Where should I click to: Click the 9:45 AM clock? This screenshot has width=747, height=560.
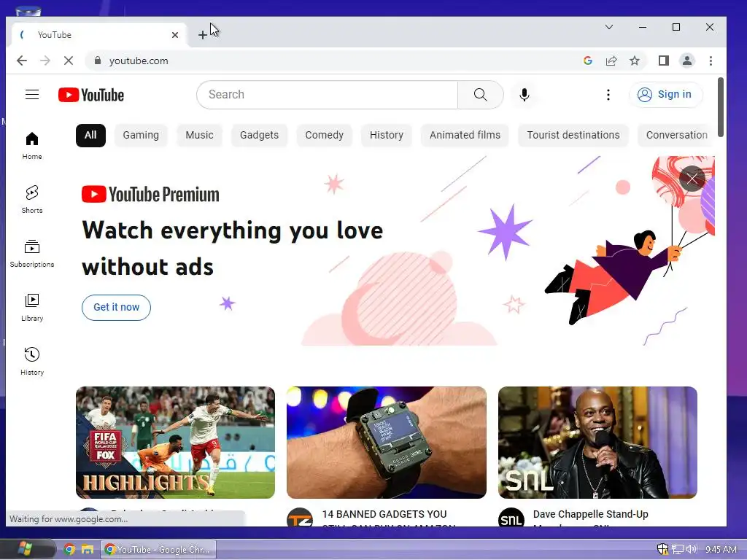click(x=721, y=550)
